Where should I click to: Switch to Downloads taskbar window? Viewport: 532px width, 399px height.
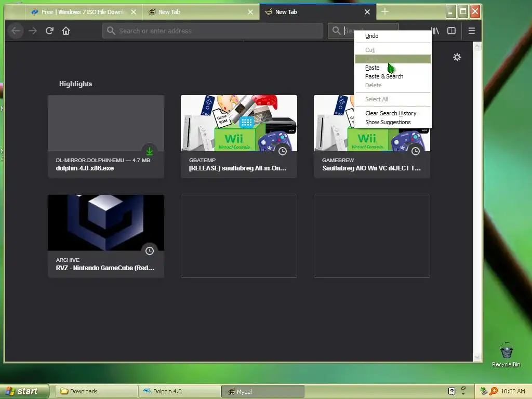(x=96, y=391)
